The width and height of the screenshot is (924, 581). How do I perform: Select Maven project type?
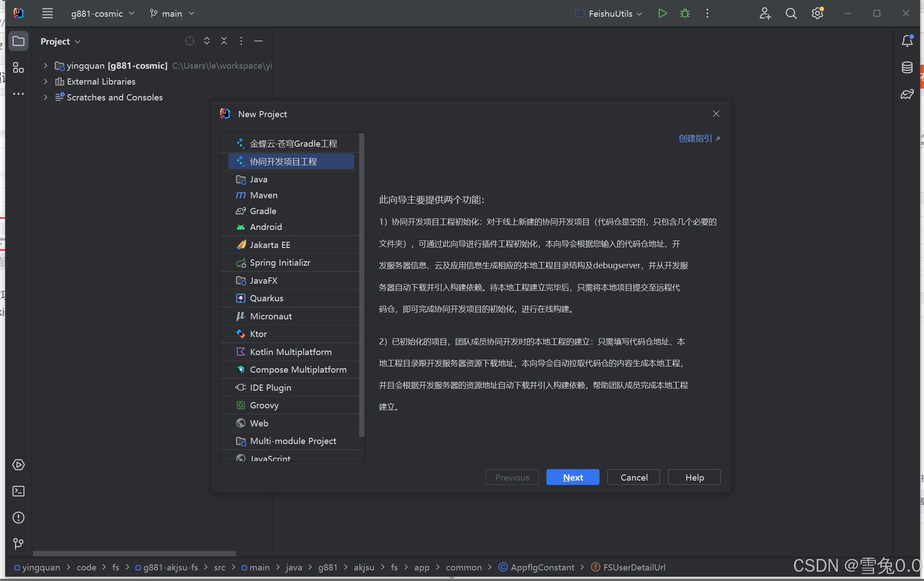pos(291,195)
